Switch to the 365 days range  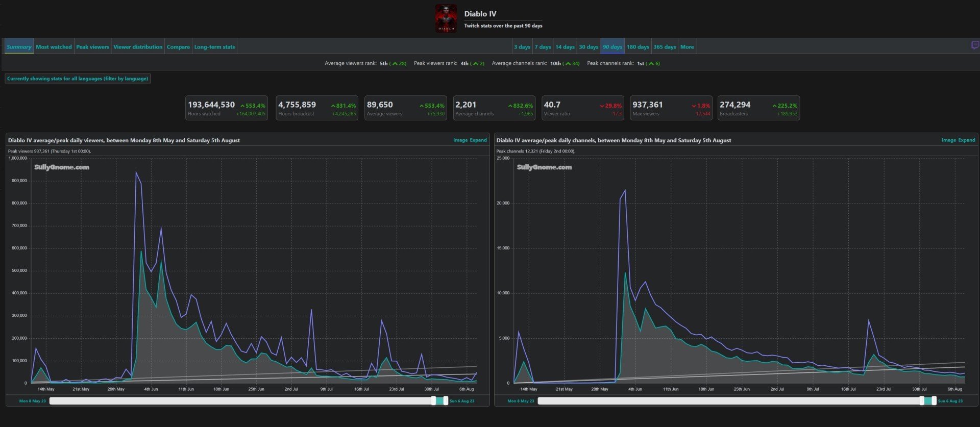(665, 47)
